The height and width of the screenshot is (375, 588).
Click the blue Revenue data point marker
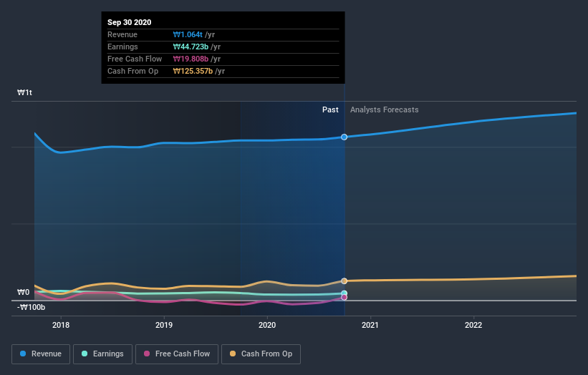coord(344,137)
